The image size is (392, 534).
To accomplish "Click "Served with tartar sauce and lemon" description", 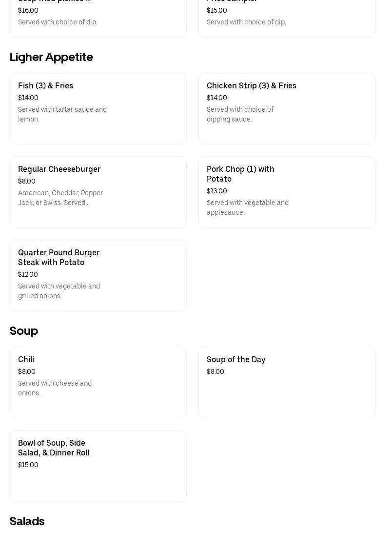I will coord(62,114).
